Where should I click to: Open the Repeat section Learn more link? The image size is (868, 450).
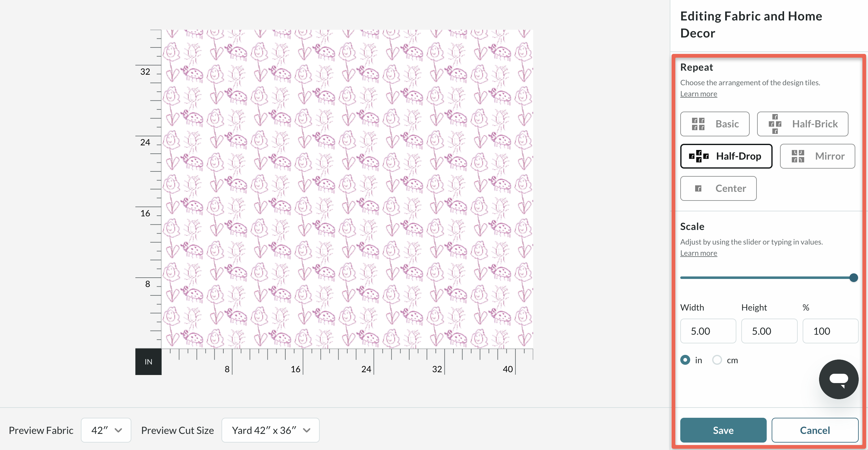[699, 94]
